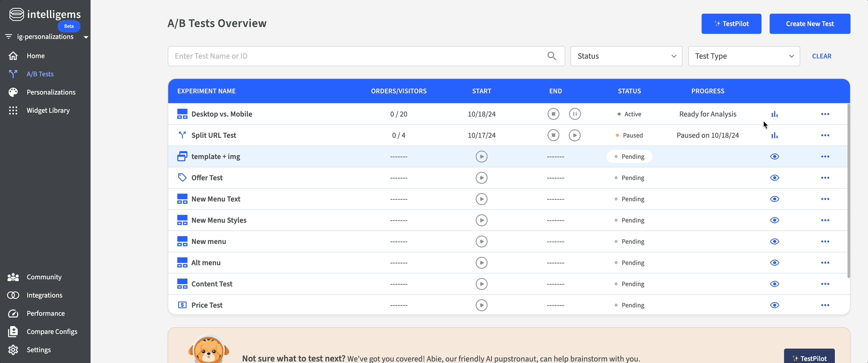Focus the Enter Test Name or ID field
Image resolution: width=868 pixels, height=363 pixels.
[x=354, y=56]
